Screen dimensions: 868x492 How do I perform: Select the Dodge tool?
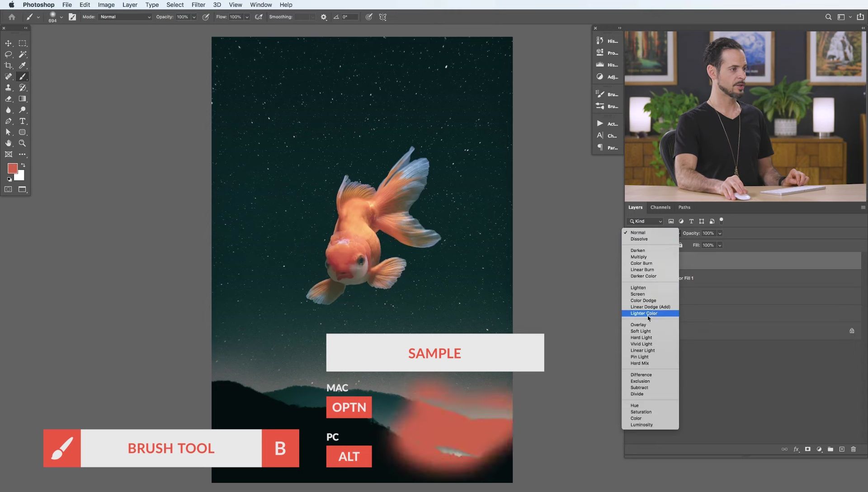tap(22, 110)
